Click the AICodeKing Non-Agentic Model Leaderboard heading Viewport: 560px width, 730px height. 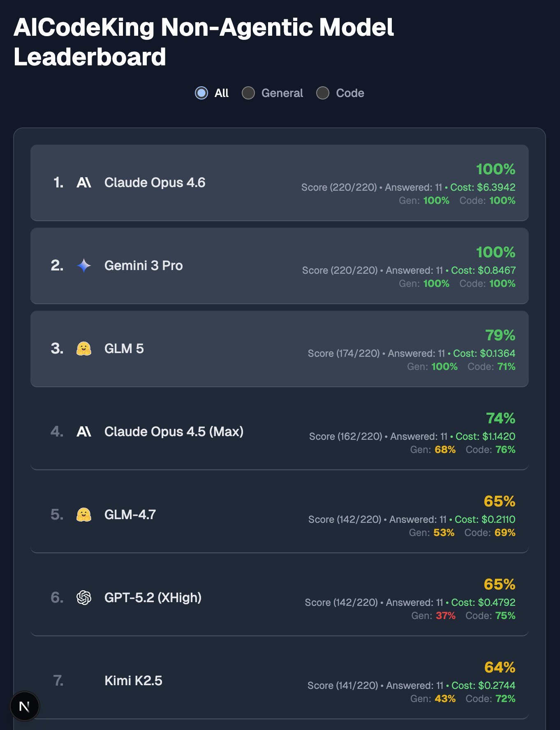tap(204, 42)
